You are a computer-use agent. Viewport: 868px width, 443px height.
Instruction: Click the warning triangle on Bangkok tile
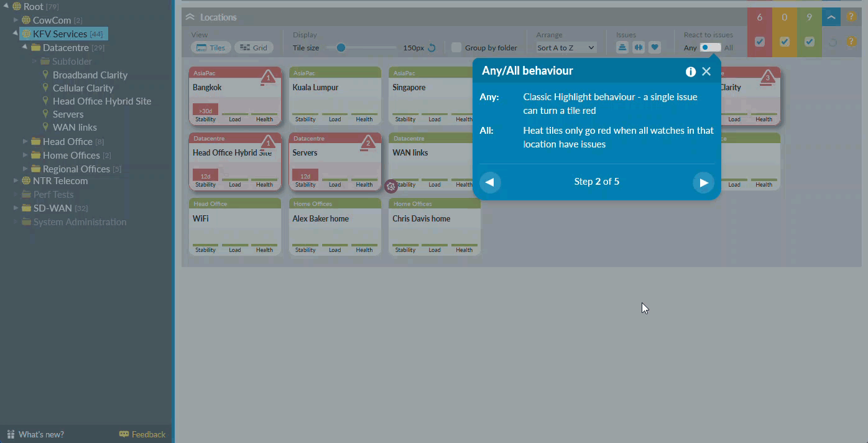point(267,78)
